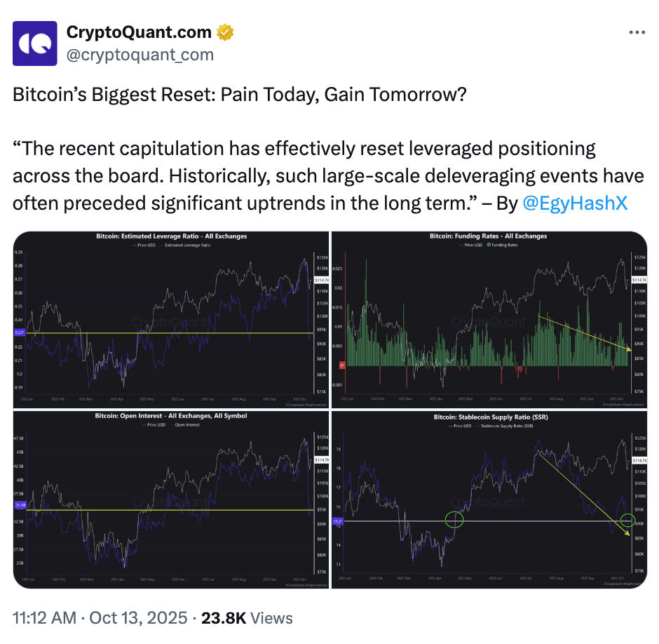Open the Funding Rates chart image
Image resolution: width=659 pixels, height=644 pixels.
(x=489, y=320)
